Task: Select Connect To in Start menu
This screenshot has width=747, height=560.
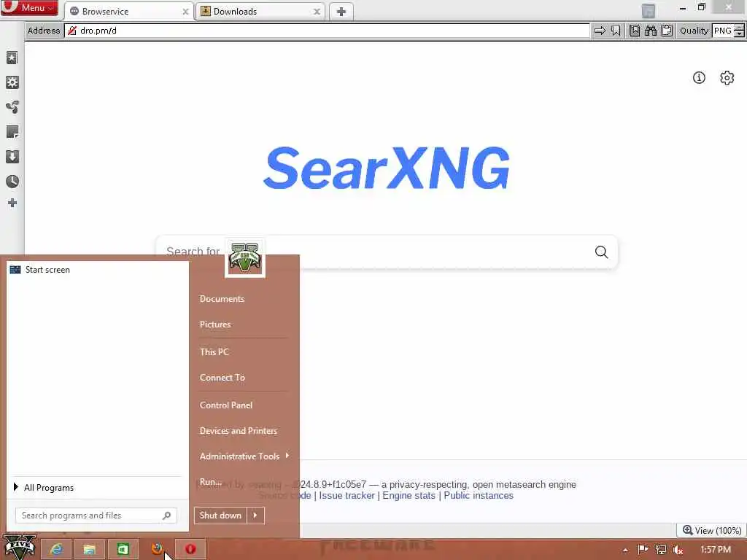Action: click(222, 378)
